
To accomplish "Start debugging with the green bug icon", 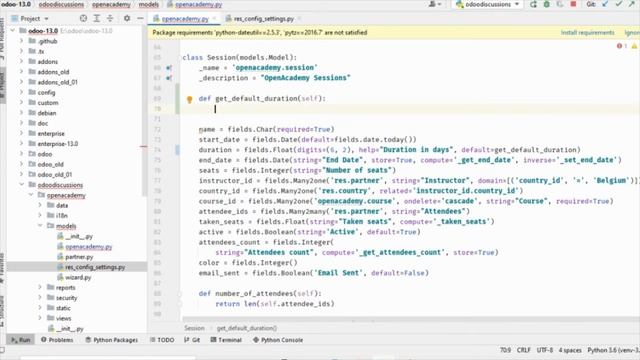I will 547,4.
